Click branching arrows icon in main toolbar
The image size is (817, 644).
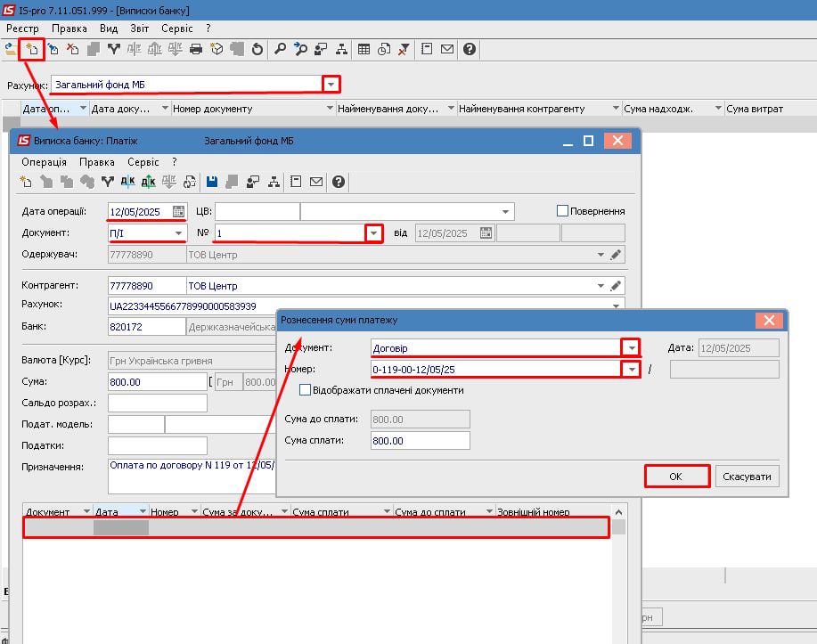point(114,50)
